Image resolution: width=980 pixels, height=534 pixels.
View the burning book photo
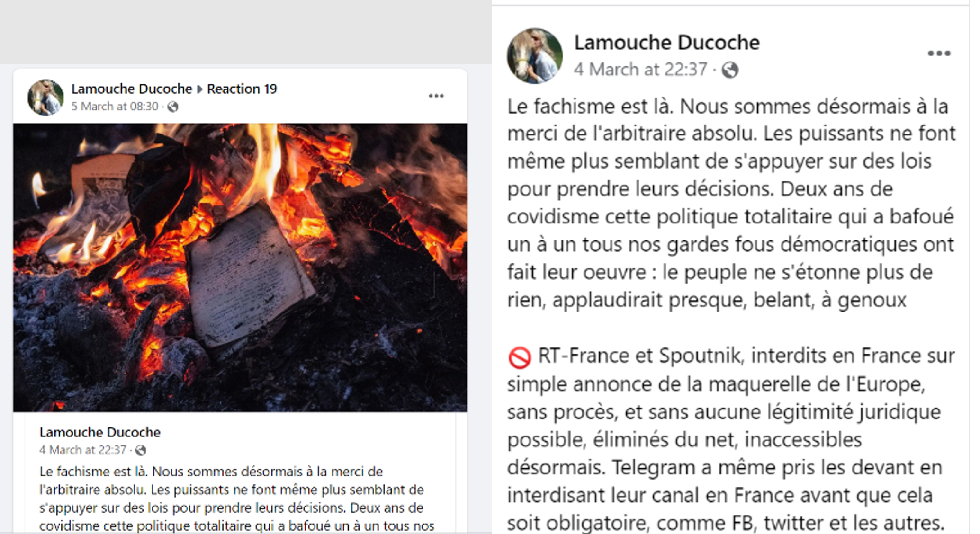click(x=240, y=267)
